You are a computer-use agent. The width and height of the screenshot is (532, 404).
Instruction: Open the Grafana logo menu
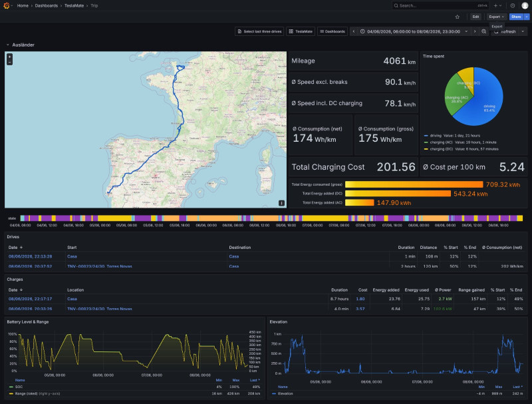coord(7,5)
